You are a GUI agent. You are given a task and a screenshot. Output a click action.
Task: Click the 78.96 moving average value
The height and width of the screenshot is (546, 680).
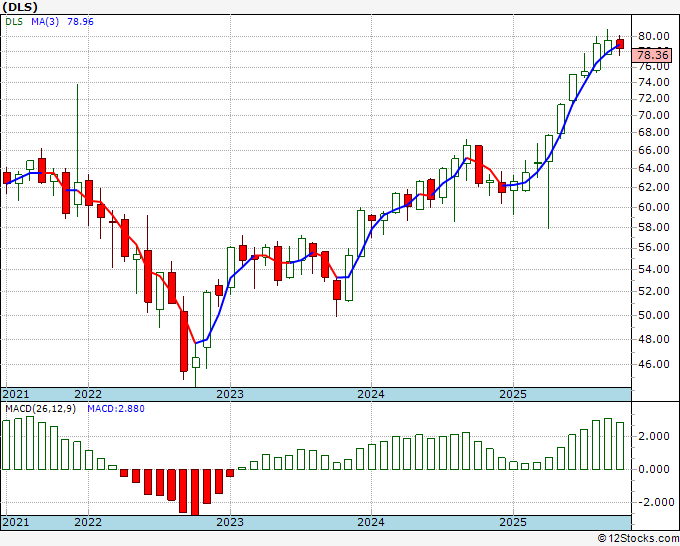click(80, 22)
